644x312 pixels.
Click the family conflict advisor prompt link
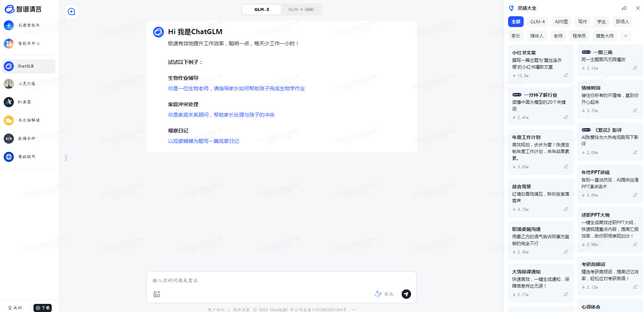coord(221,115)
